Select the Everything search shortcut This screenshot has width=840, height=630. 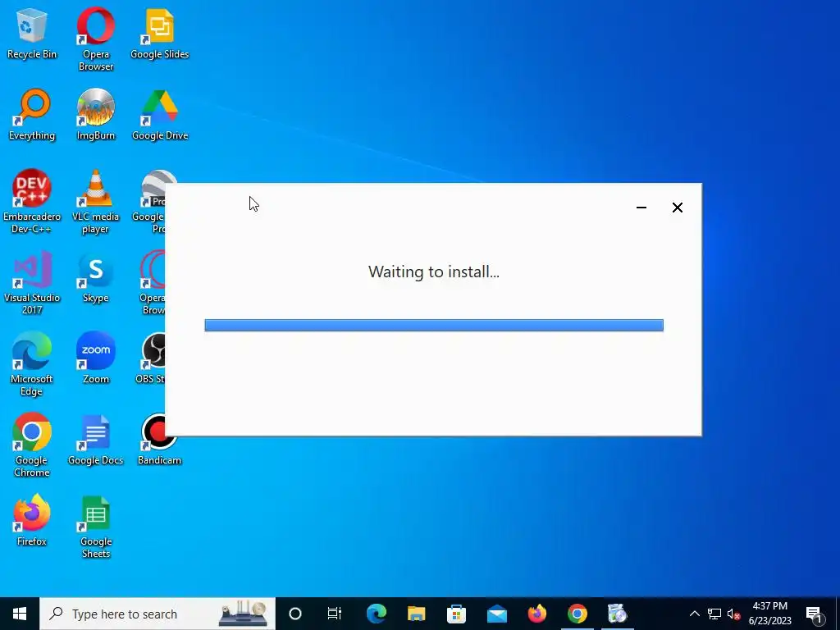(x=32, y=115)
